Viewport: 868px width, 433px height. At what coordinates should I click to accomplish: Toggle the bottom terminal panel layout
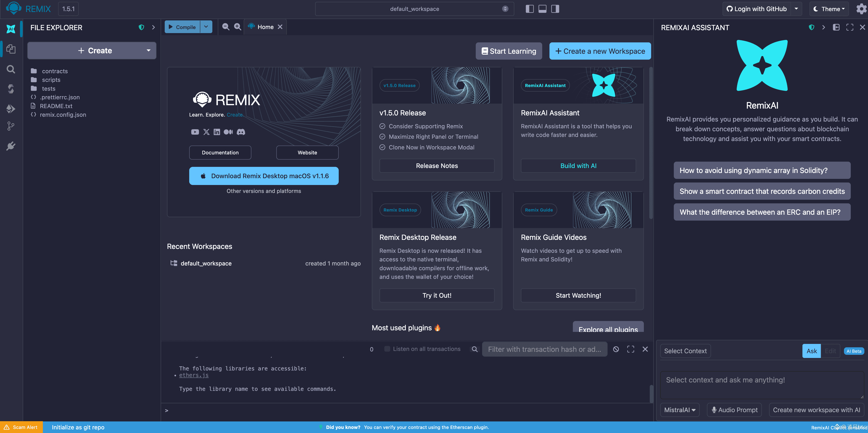click(x=542, y=9)
